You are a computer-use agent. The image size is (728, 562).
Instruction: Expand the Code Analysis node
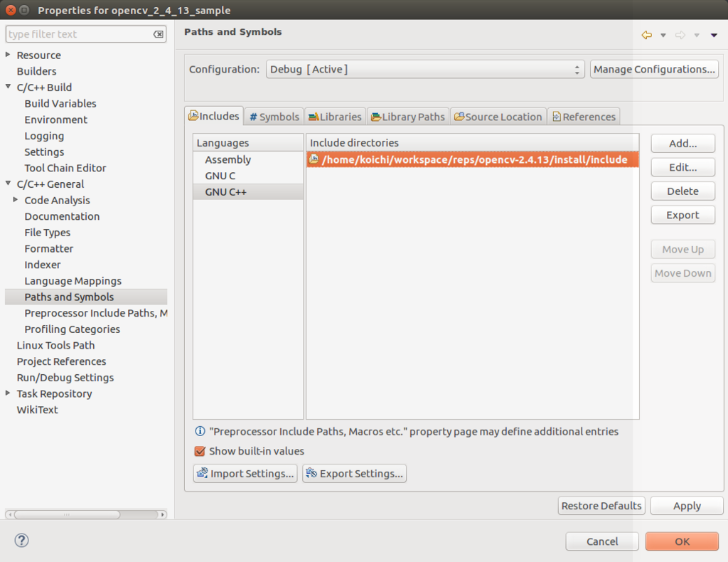(x=16, y=199)
